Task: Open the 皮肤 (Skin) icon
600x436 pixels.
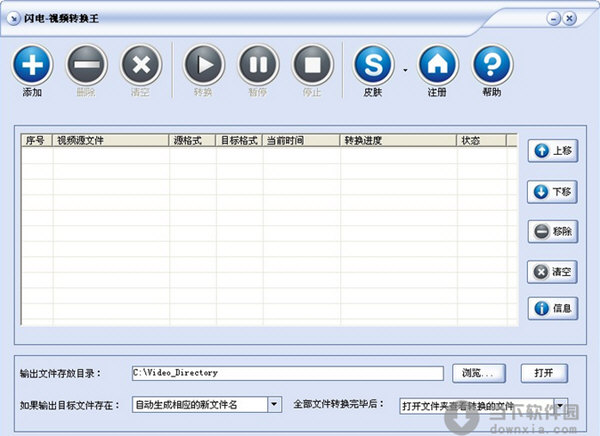Action: [x=374, y=65]
